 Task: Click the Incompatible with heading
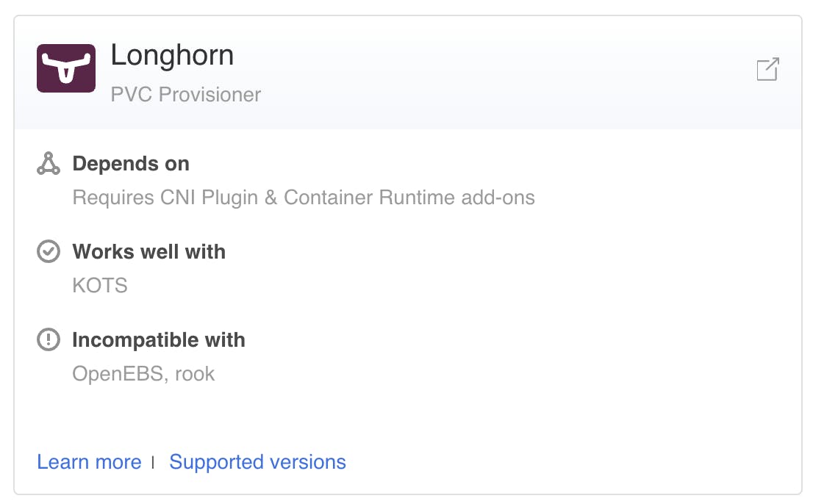coord(159,340)
